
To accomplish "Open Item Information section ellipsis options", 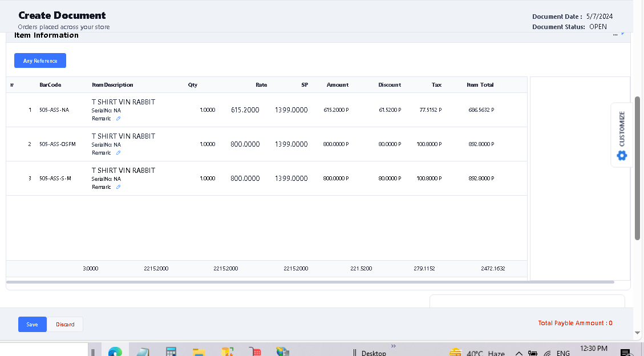I will point(615,35).
